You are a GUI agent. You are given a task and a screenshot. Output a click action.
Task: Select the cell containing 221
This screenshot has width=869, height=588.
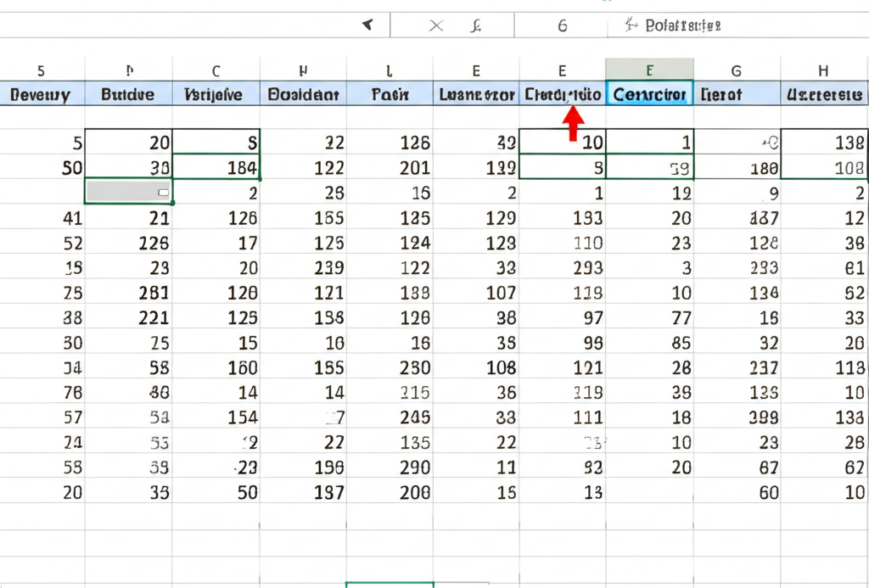[129, 317]
